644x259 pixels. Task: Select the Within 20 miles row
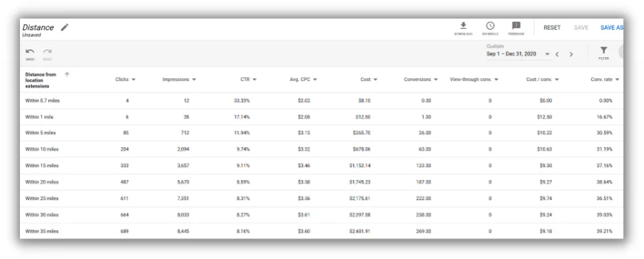coord(321,182)
